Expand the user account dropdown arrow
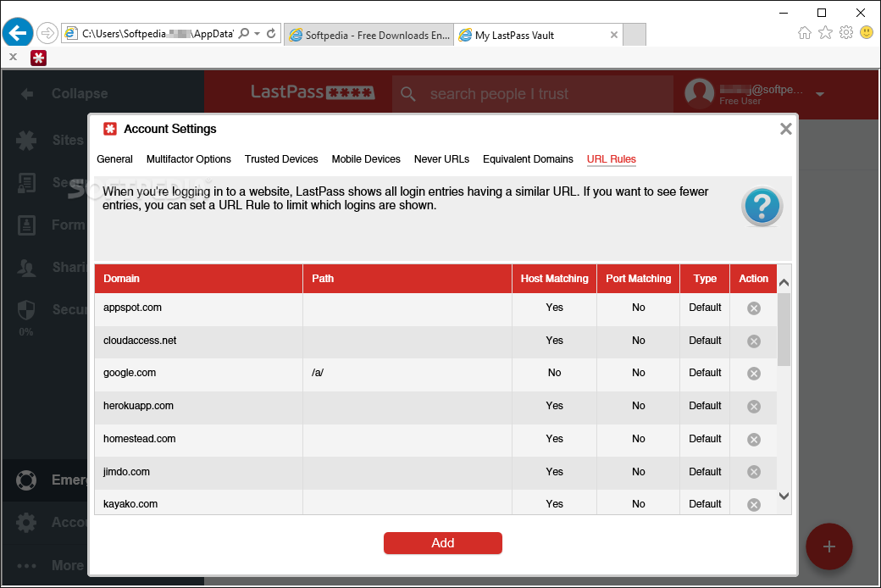This screenshot has height=588, width=881. tap(820, 94)
